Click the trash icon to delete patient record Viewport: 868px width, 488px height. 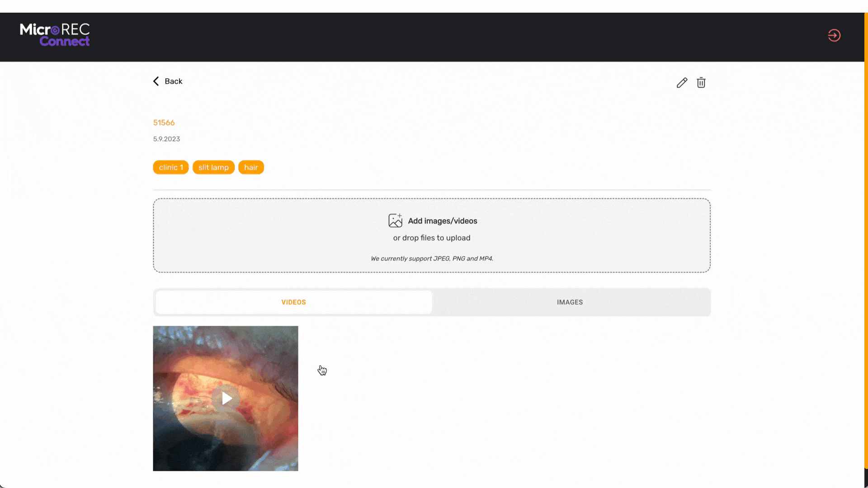tap(701, 83)
